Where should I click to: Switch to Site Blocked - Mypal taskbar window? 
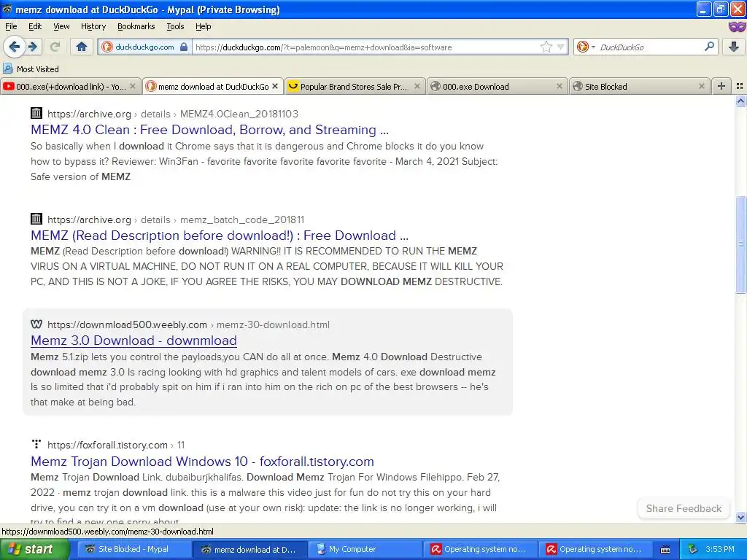point(134,549)
